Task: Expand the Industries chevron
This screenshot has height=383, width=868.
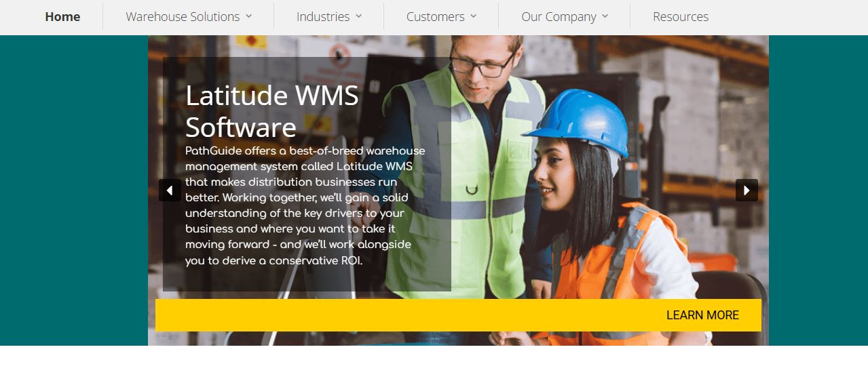Action: click(x=358, y=16)
